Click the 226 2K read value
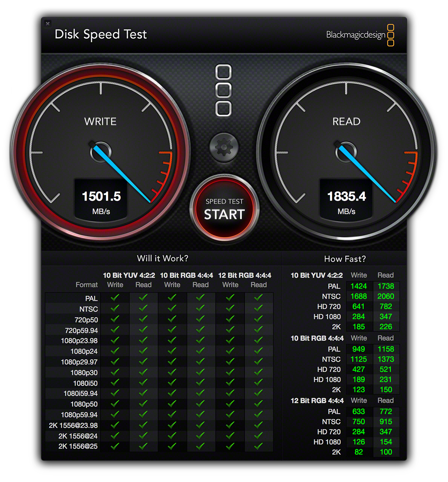This screenshot has height=482, width=448. pos(386,326)
